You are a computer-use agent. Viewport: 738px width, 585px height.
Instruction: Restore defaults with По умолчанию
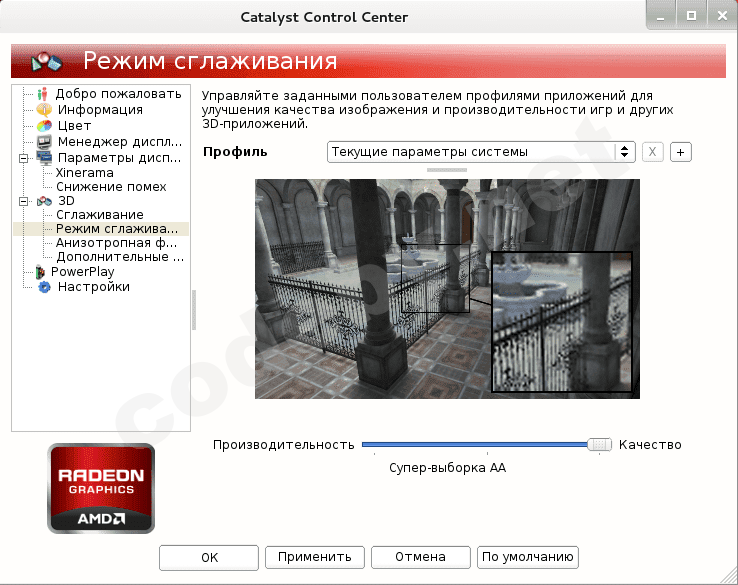[x=528, y=557]
